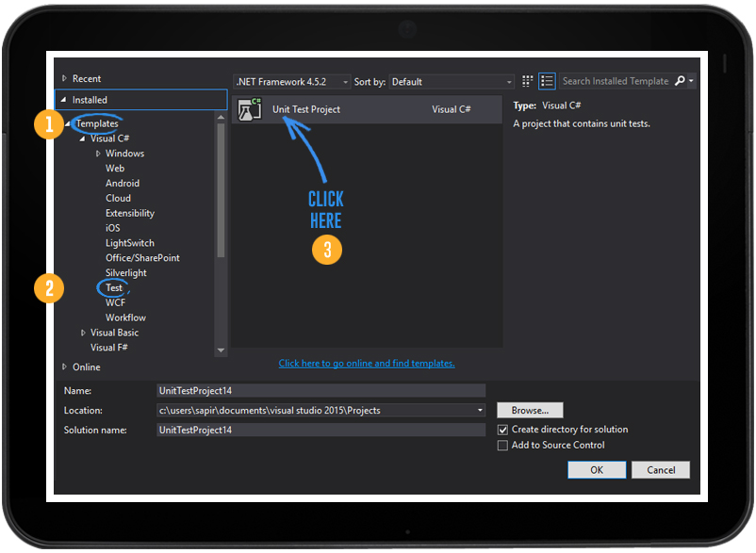Switch templates view to small icons grid
Screen dimensions: 756x553
pos(528,81)
